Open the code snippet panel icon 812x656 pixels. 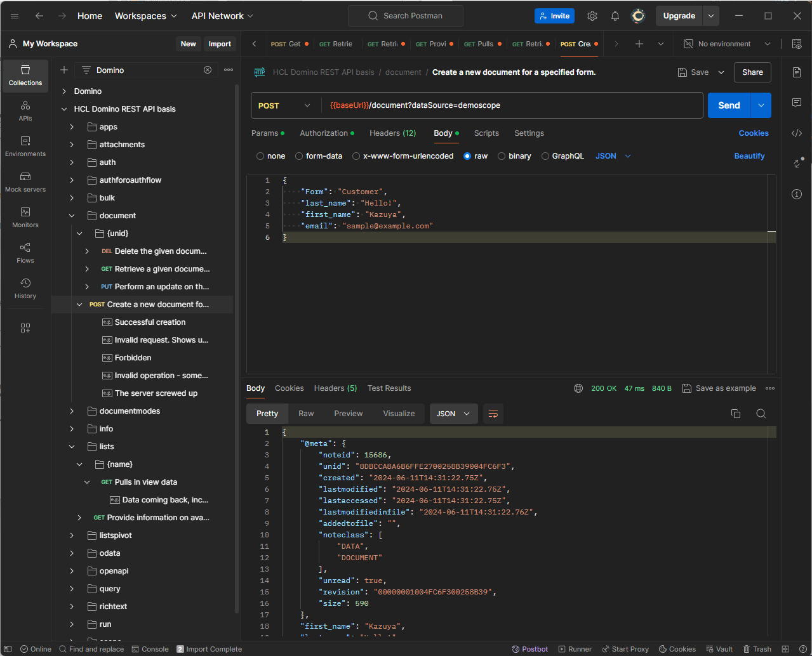[797, 133]
